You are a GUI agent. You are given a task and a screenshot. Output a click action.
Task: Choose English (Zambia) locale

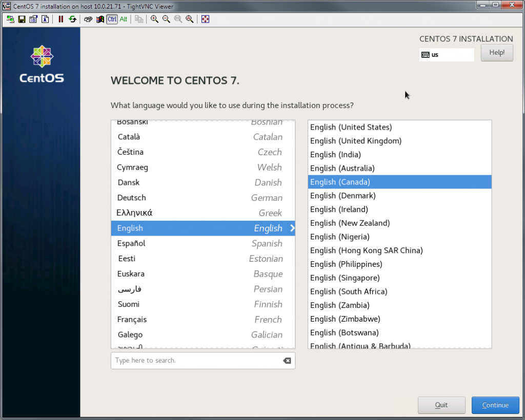coord(400,305)
